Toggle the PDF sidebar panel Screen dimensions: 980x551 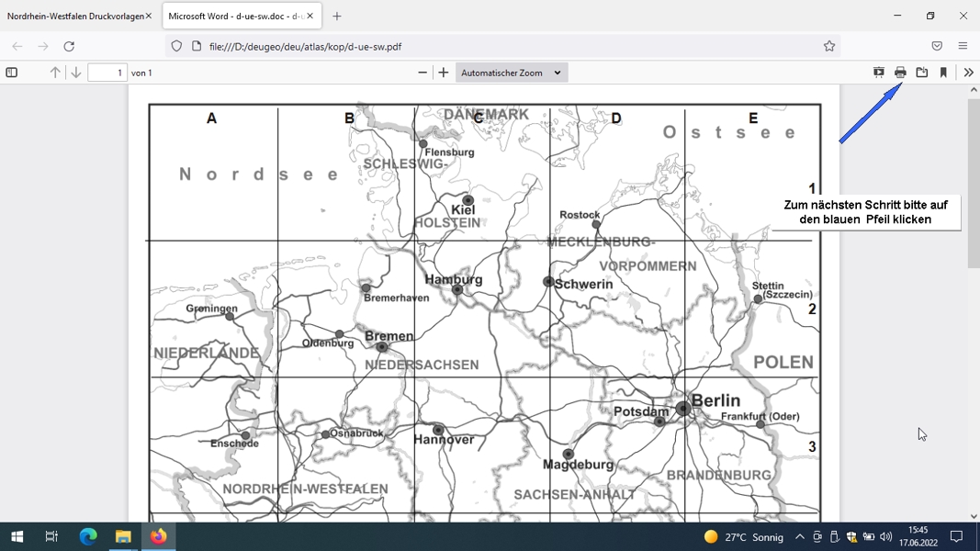tap(12, 73)
